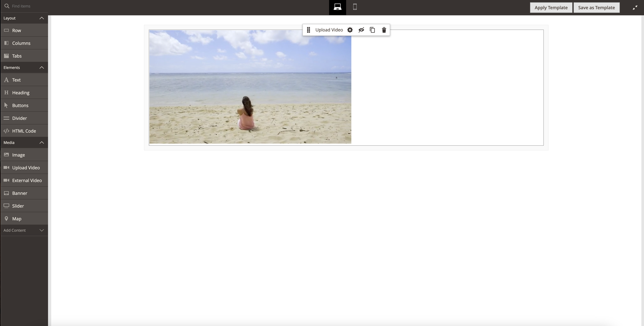Select the HTML Code element
644x326 pixels.
[x=24, y=131]
